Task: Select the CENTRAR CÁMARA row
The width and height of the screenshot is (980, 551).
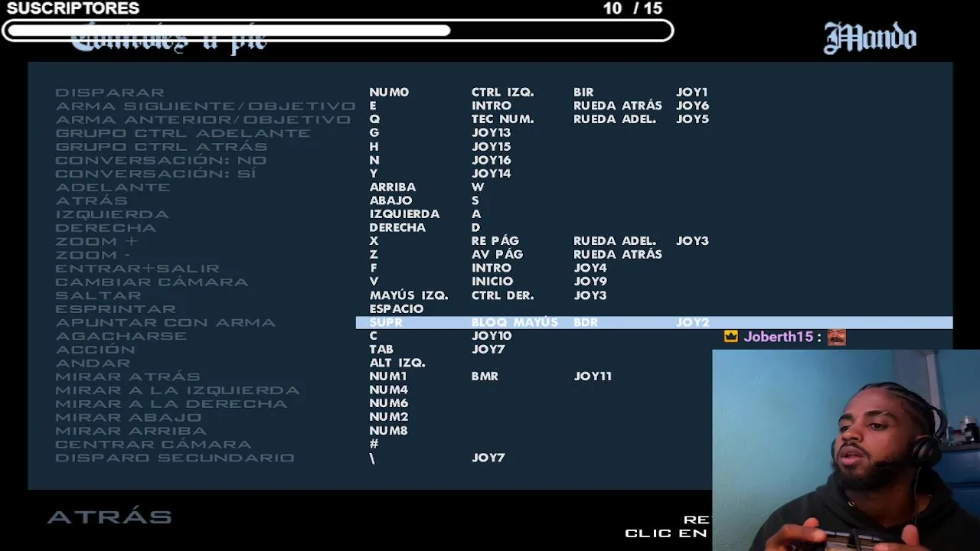Action: coord(153,445)
